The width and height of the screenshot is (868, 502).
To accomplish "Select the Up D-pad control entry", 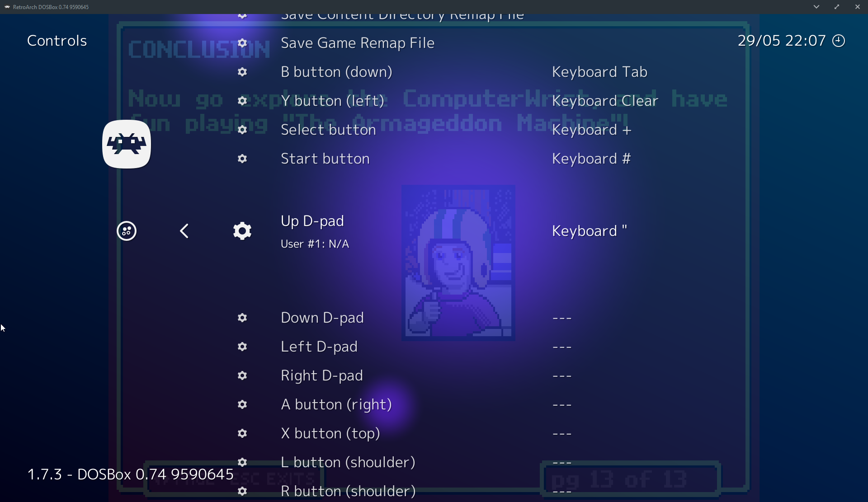I will coord(312,221).
